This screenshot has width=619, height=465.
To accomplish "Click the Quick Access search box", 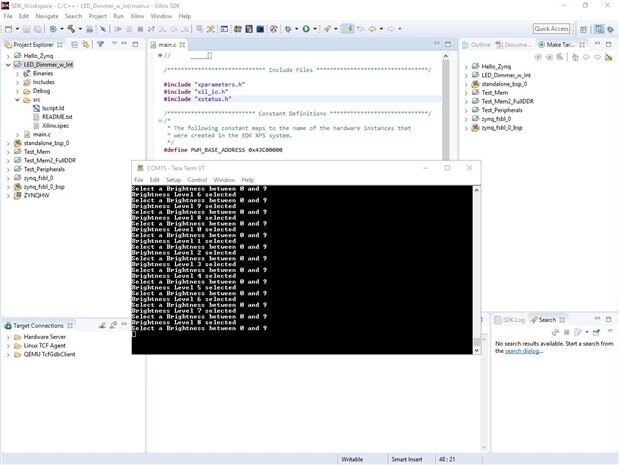I will (551, 29).
